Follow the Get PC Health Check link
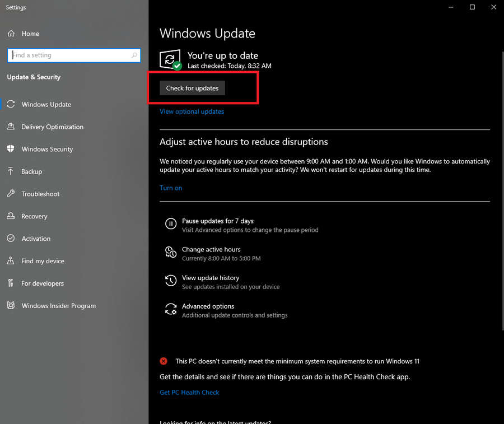 click(x=189, y=393)
